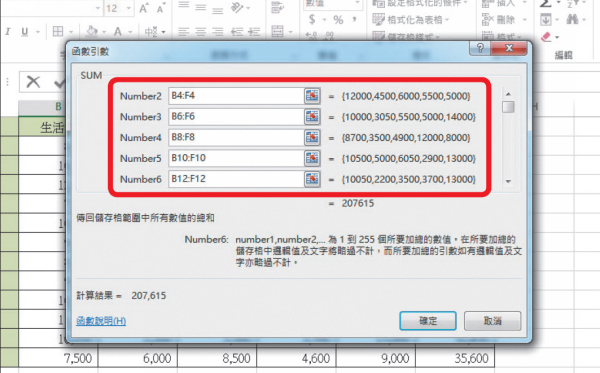Click the text orientation icon
Screen dimensions: 600x373
click(x=237, y=7)
